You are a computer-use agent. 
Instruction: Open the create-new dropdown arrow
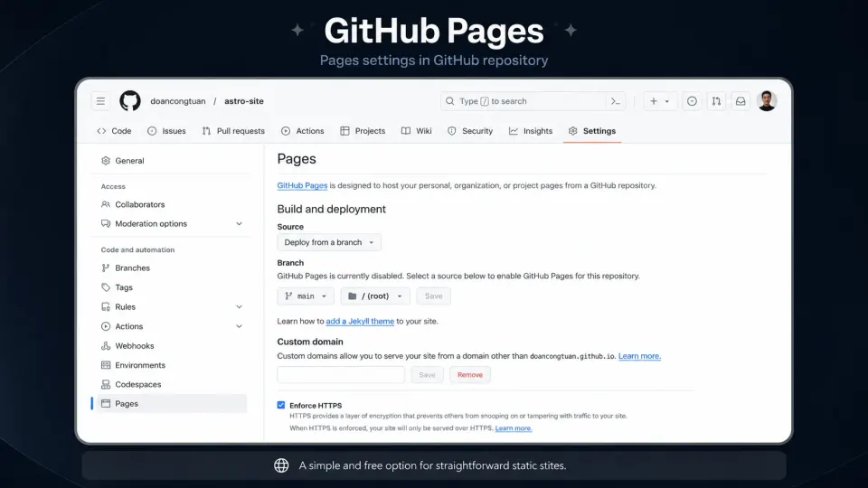pyautogui.click(x=667, y=101)
